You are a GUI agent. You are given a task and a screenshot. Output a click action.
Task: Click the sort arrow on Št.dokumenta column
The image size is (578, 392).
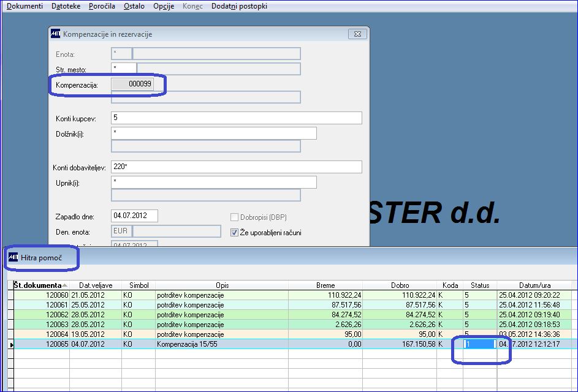65,285
